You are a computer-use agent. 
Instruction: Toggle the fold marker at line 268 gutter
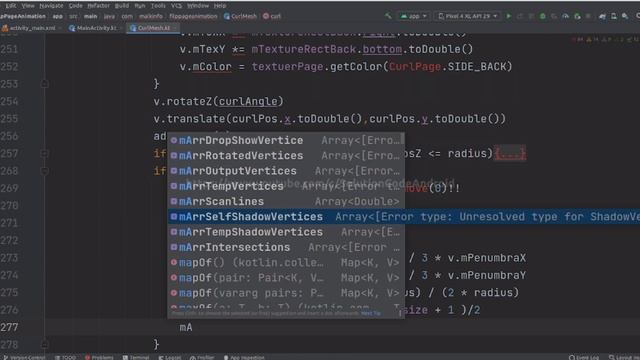pyautogui.click(x=44, y=171)
